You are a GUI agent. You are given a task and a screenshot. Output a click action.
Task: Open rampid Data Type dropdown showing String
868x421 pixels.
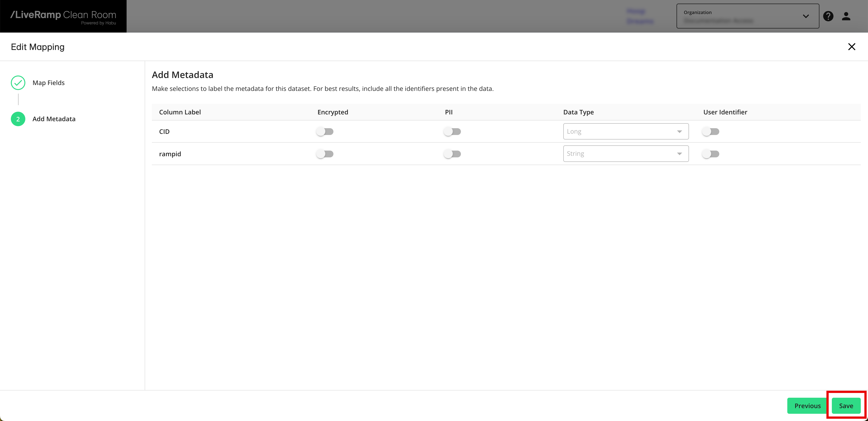pos(625,154)
